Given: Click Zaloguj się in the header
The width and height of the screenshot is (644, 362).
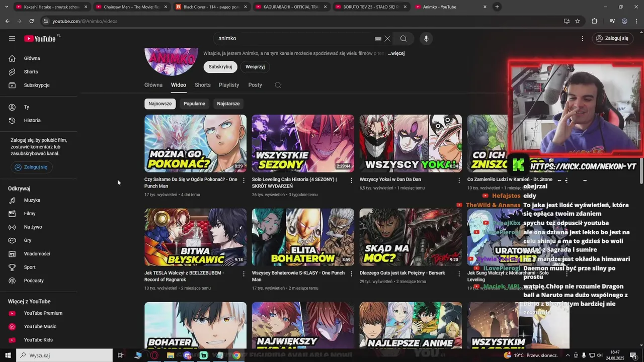Looking at the screenshot, I should click(612, 38).
